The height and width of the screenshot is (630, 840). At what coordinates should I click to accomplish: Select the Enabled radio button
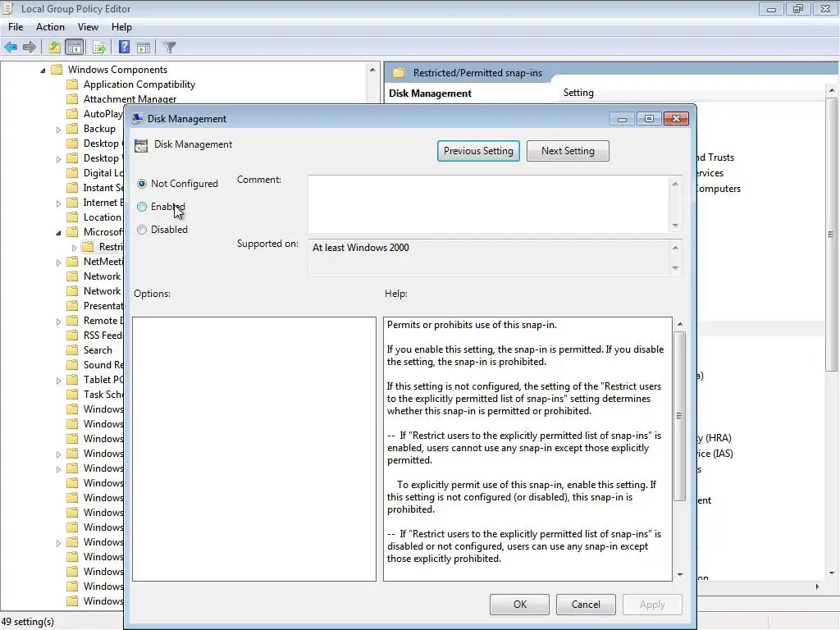pyautogui.click(x=142, y=207)
